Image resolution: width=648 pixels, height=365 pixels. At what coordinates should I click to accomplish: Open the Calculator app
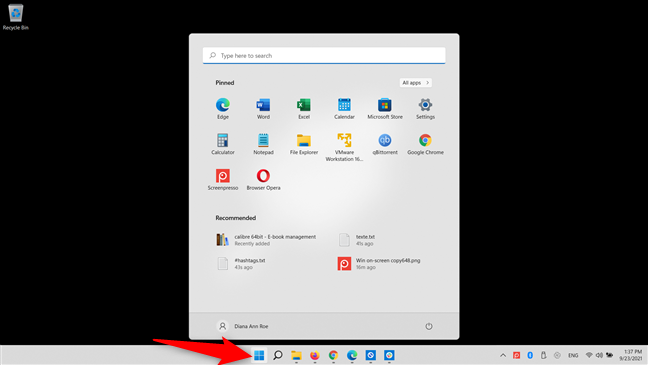223,144
